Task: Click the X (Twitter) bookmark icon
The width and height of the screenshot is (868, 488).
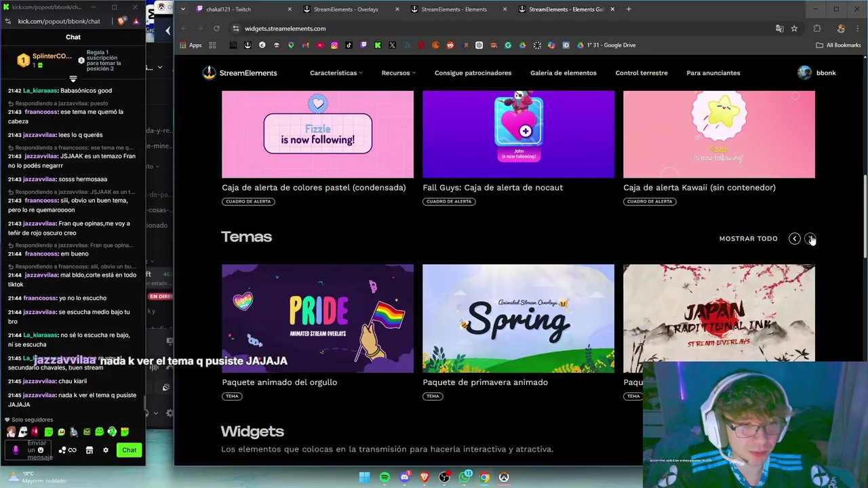Action: (x=392, y=45)
